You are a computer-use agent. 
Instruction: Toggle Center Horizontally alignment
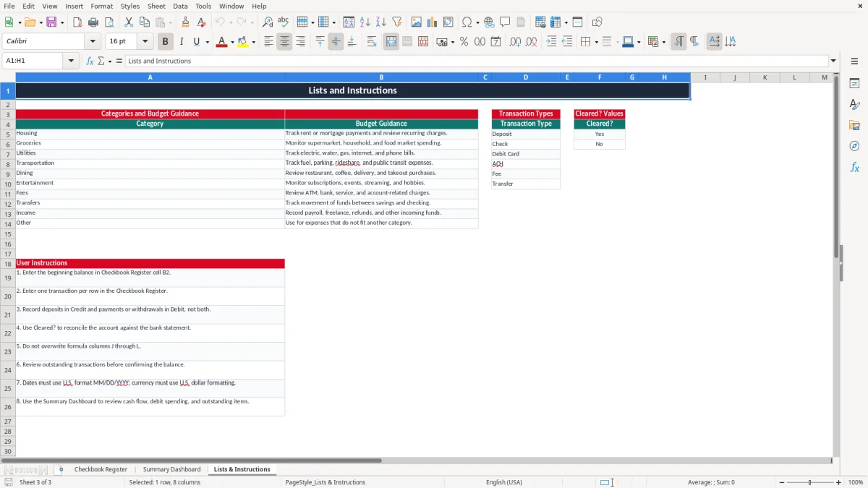pos(284,42)
